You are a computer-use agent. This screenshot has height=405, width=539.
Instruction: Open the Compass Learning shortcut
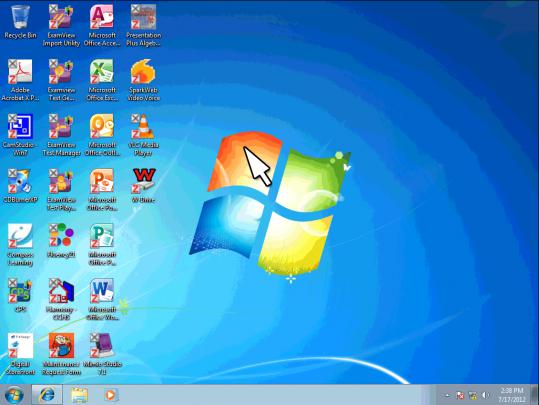tap(20, 245)
